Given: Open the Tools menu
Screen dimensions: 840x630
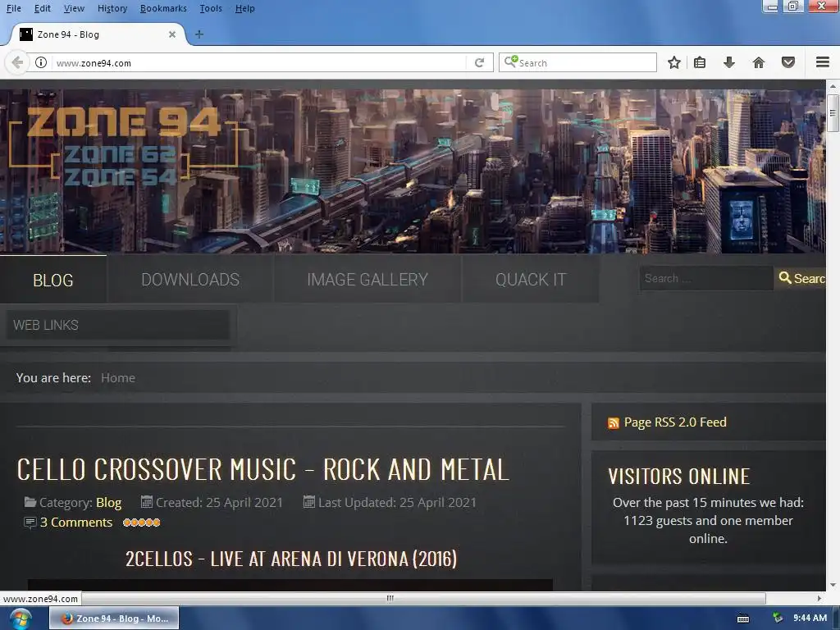Looking at the screenshot, I should coord(211,8).
